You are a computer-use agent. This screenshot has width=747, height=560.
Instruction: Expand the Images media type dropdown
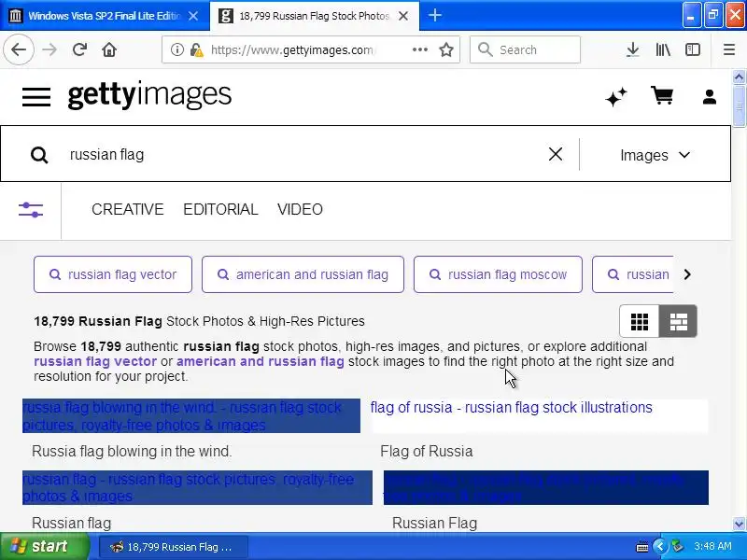tap(655, 155)
